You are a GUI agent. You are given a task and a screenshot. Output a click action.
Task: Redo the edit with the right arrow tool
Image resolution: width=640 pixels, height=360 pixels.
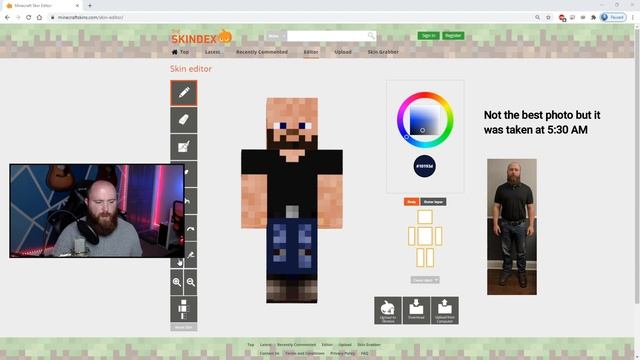pos(190,228)
